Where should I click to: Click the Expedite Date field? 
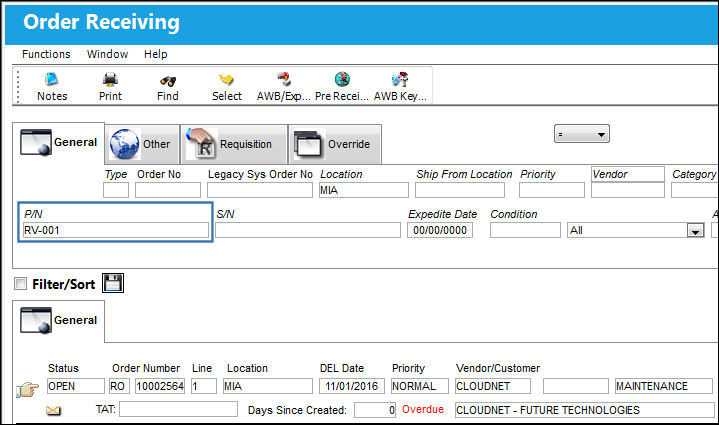[440, 230]
